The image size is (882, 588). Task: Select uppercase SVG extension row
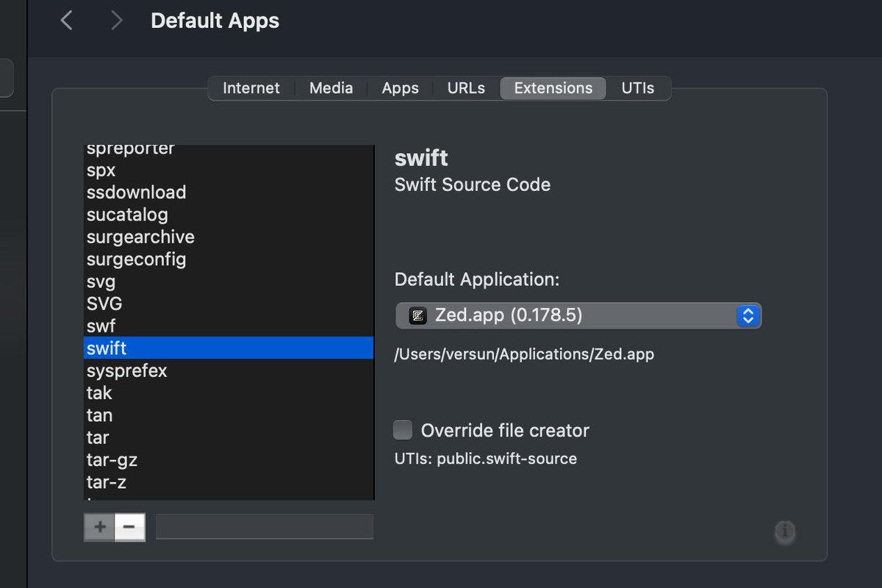(x=229, y=304)
